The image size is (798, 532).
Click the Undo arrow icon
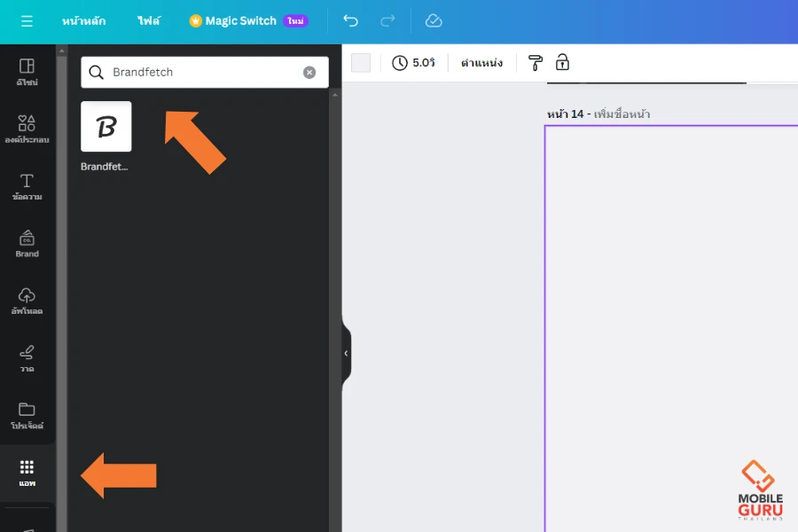point(351,21)
